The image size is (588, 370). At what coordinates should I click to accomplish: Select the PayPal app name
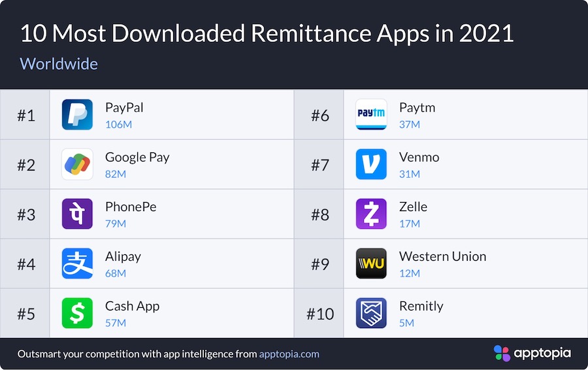124,108
